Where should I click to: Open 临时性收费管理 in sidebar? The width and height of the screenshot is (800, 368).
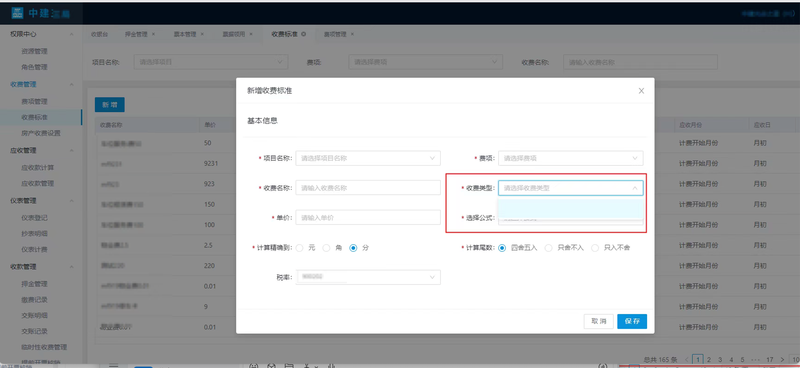tap(44, 347)
